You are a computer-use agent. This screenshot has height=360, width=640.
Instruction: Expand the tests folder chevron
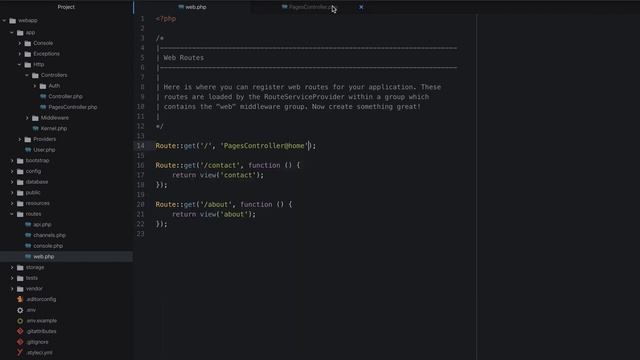coord(12,278)
